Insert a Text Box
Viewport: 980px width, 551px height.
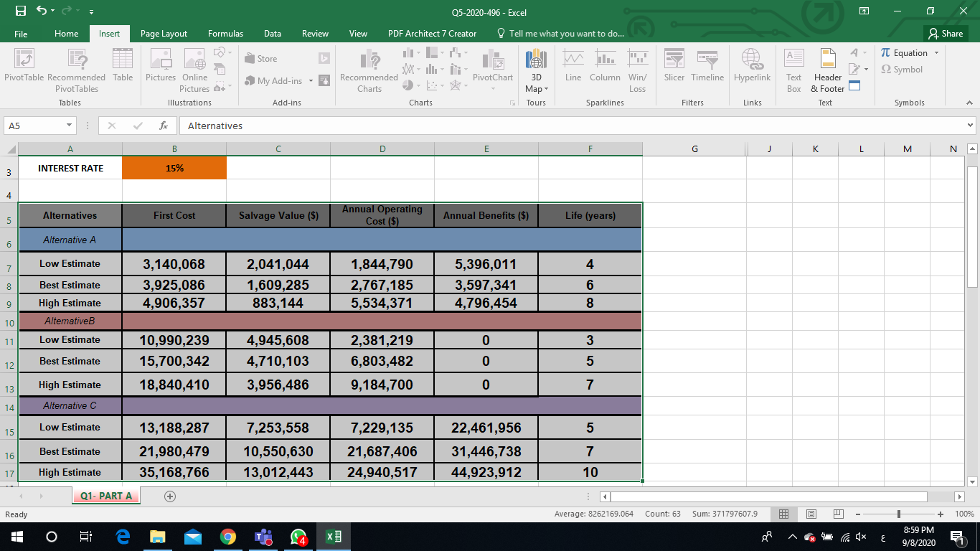pyautogui.click(x=793, y=70)
